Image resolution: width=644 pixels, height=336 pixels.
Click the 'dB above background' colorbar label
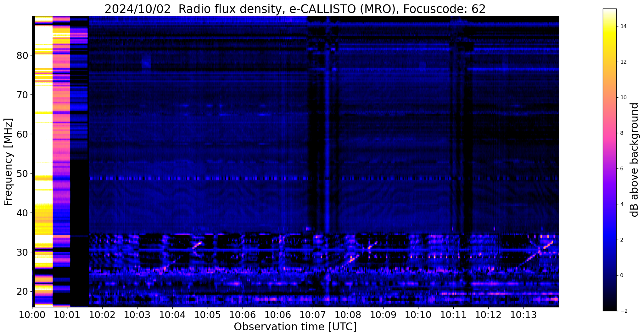pyautogui.click(x=635, y=160)
